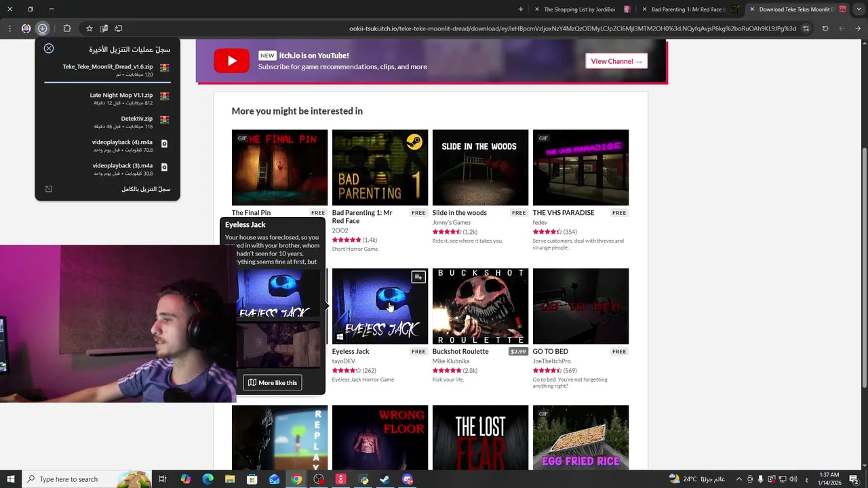Image resolution: width=868 pixels, height=488 pixels.
Task: Click the Eyeless Jack title link
Action: [351, 352]
